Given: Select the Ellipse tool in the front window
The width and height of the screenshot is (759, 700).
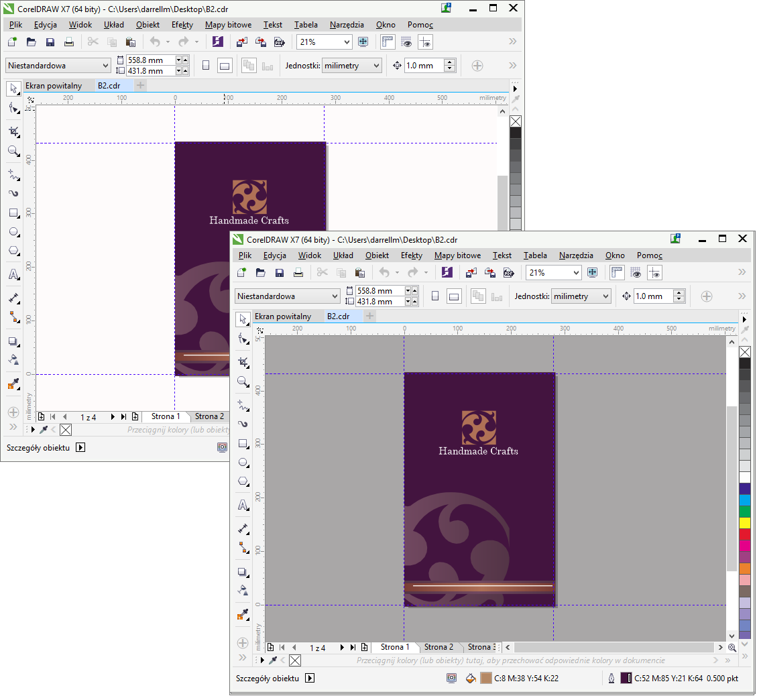Looking at the screenshot, I should click(242, 463).
